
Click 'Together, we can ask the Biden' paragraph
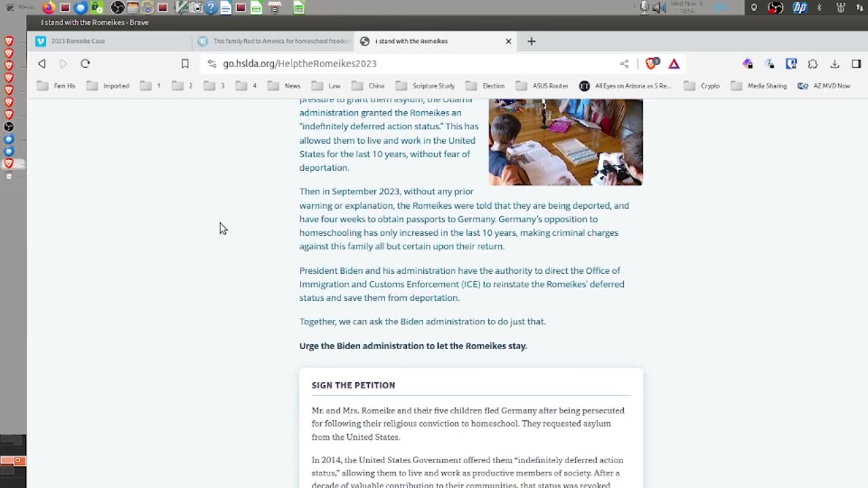pos(422,321)
